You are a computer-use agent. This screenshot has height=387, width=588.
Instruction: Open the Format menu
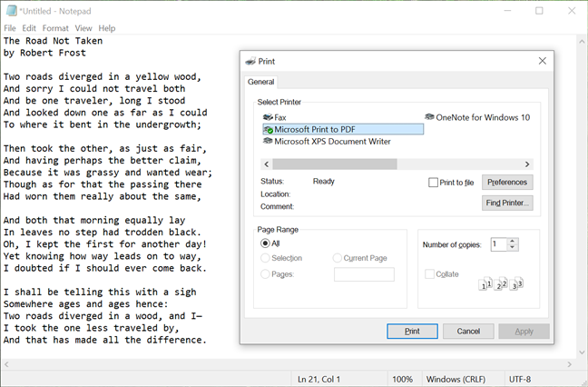[x=55, y=28]
